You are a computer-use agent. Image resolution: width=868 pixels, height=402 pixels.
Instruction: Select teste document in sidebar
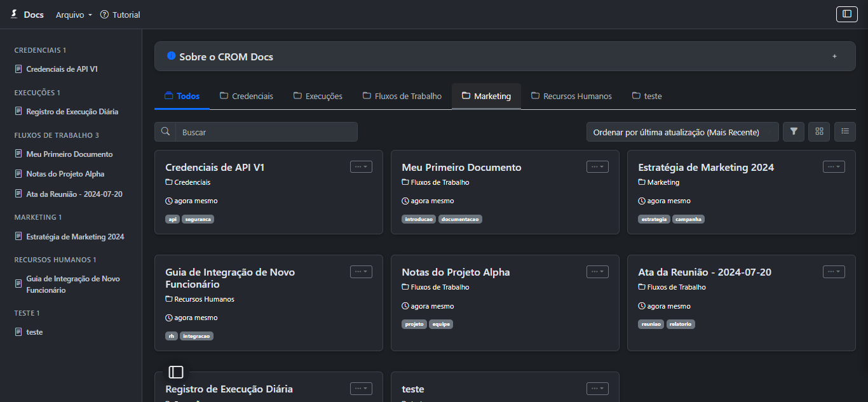34,332
